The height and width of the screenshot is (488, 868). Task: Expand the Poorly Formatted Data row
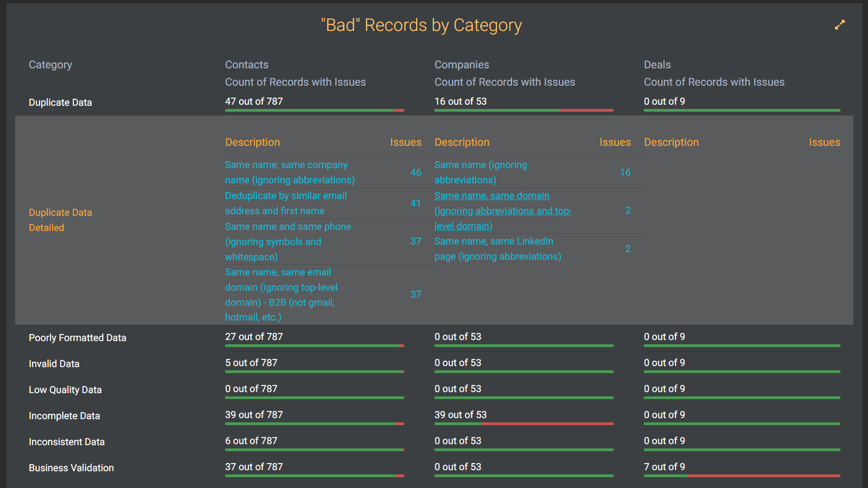click(x=77, y=337)
